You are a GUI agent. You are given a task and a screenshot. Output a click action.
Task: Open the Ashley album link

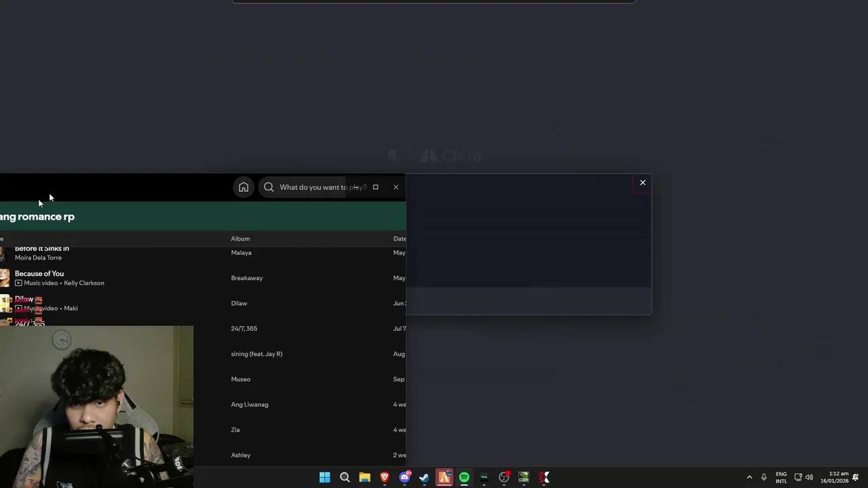pos(240,455)
